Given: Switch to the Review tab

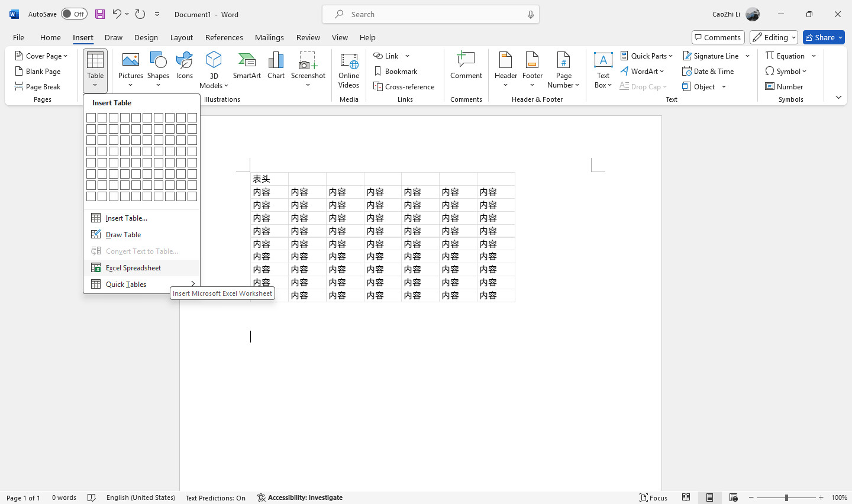Looking at the screenshot, I should tap(308, 37).
